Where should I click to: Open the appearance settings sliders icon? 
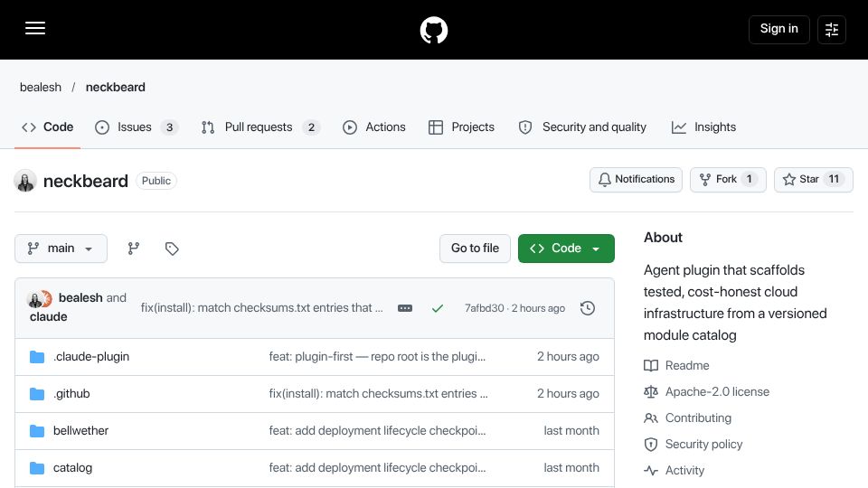coord(832,29)
